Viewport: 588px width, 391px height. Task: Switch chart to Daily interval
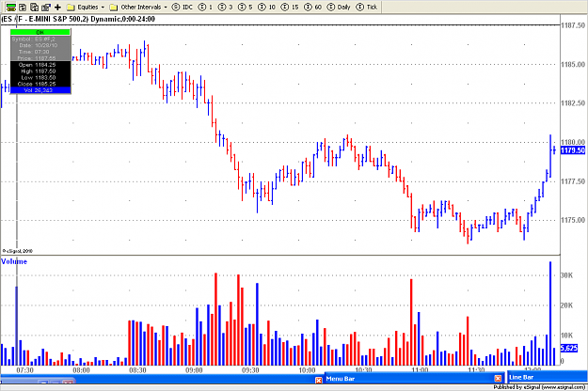[x=339, y=7]
